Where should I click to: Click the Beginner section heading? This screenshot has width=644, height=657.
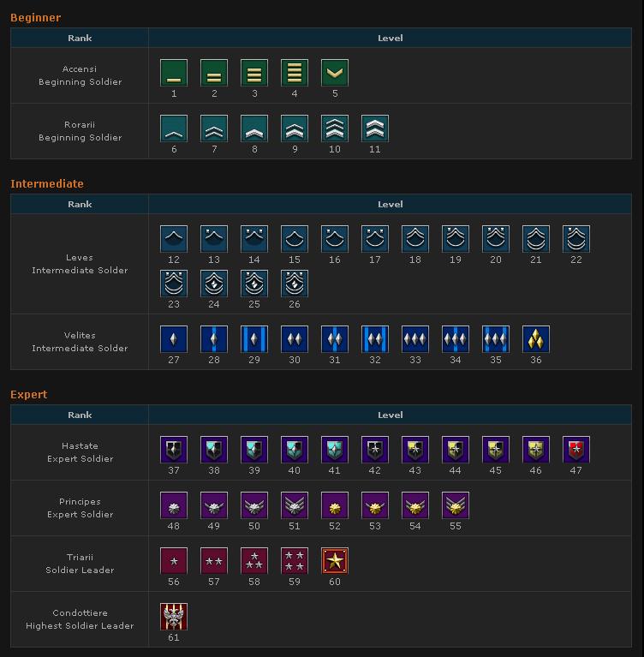36,18
